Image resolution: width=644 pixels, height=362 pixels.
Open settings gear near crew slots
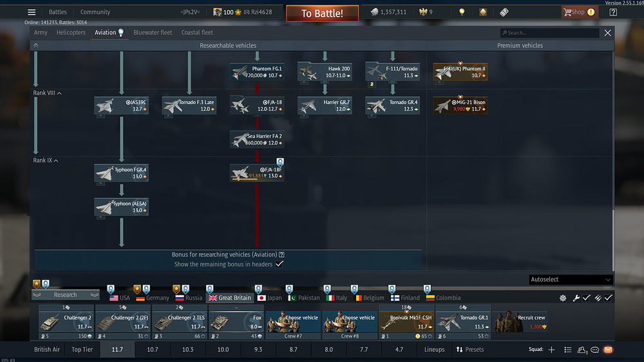point(563,298)
